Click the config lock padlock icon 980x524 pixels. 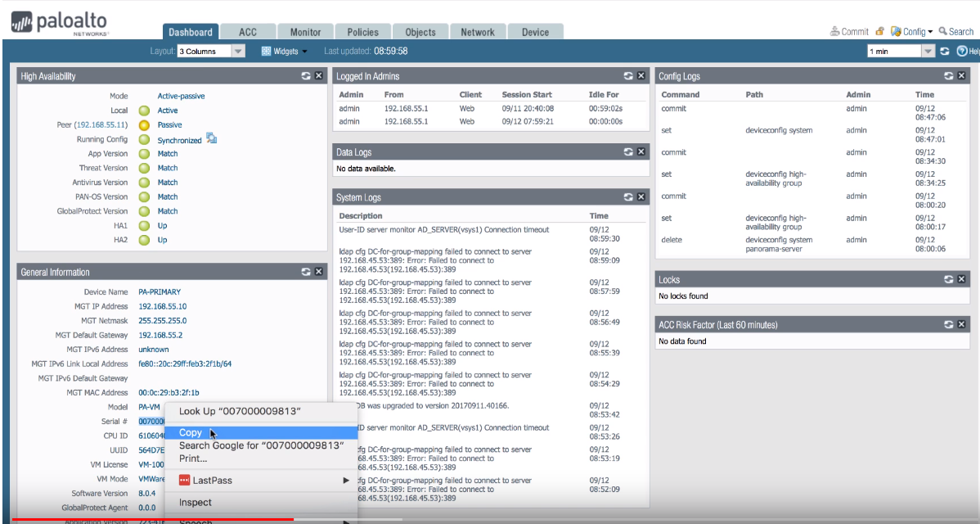point(879,32)
